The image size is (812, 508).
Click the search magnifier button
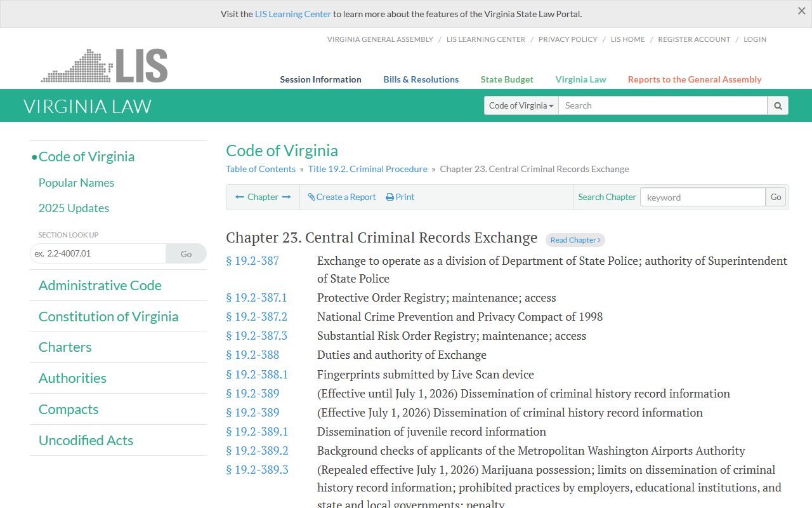[778, 105]
